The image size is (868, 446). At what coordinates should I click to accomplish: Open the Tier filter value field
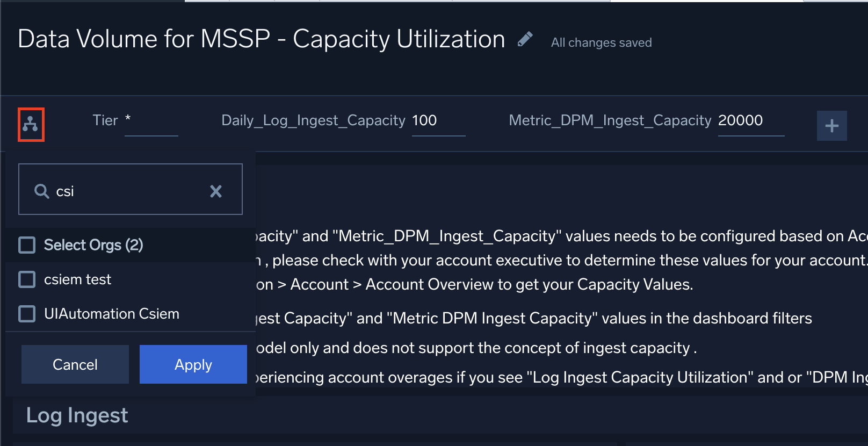pyautogui.click(x=151, y=121)
